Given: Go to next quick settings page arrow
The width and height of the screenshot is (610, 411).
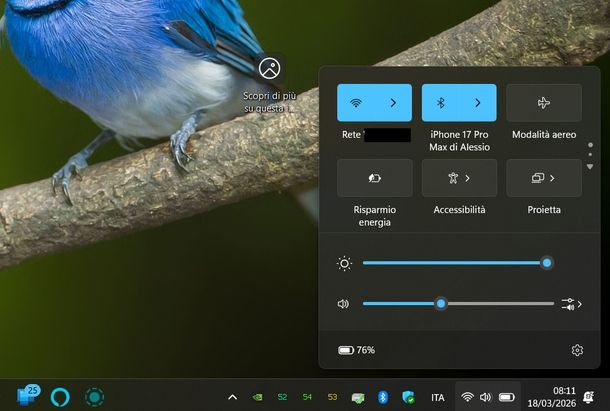Looking at the screenshot, I should (590, 167).
